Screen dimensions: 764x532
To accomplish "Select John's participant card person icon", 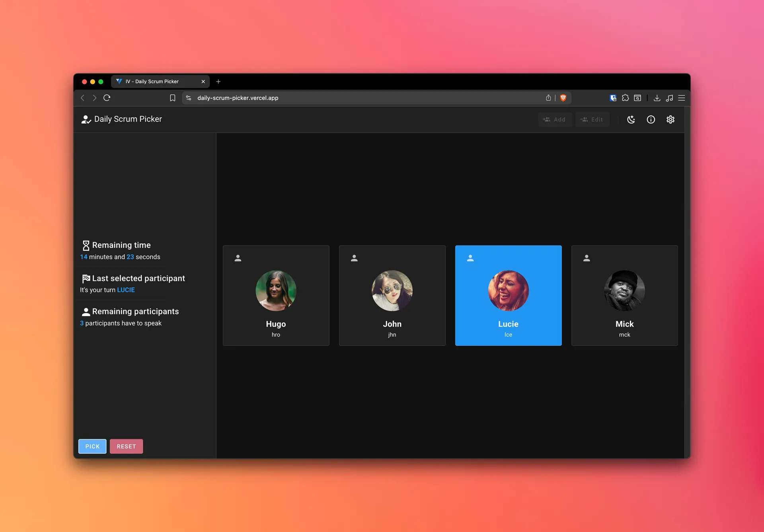I will coord(354,258).
